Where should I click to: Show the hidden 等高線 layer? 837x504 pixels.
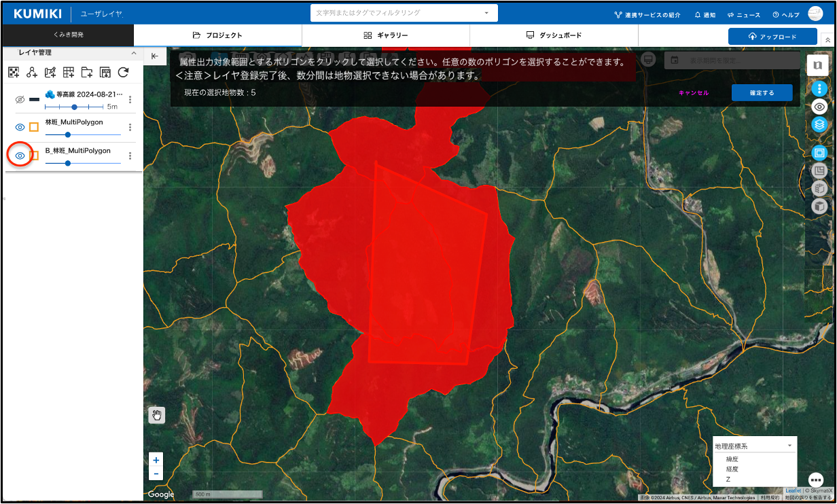click(x=20, y=100)
